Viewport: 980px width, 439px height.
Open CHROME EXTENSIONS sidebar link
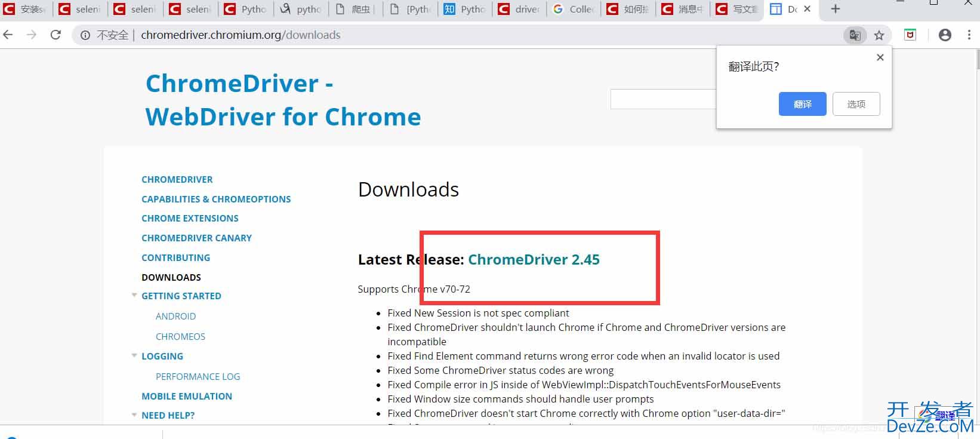190,218
